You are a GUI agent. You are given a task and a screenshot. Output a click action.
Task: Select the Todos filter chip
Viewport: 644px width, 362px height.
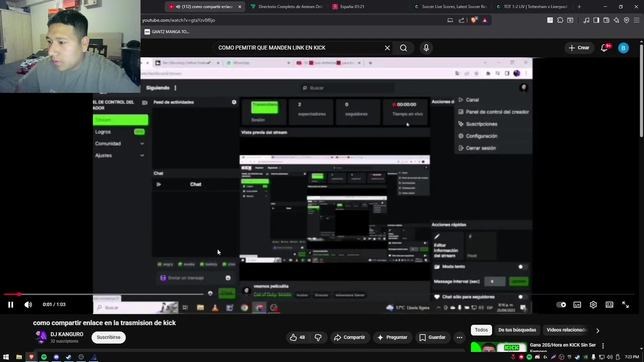[x=481, y=330]
